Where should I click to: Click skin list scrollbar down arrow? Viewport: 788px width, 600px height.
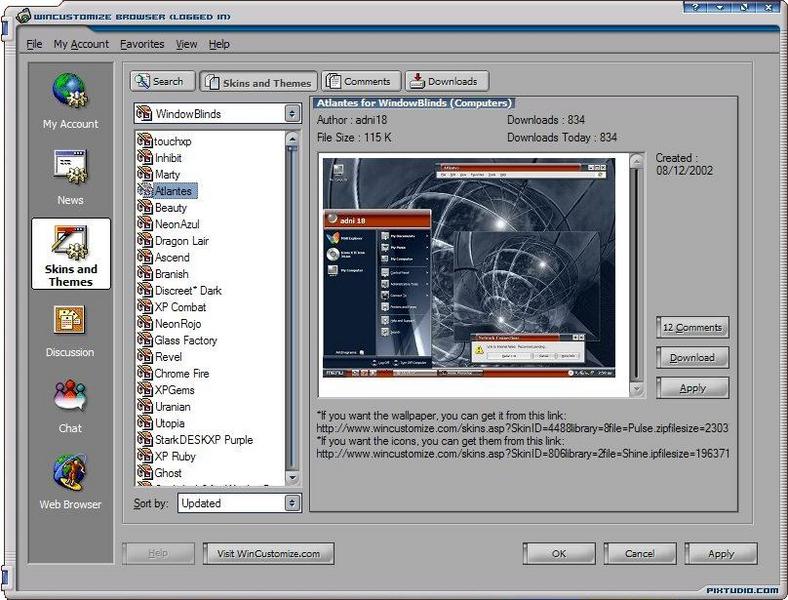pos(292,477)
